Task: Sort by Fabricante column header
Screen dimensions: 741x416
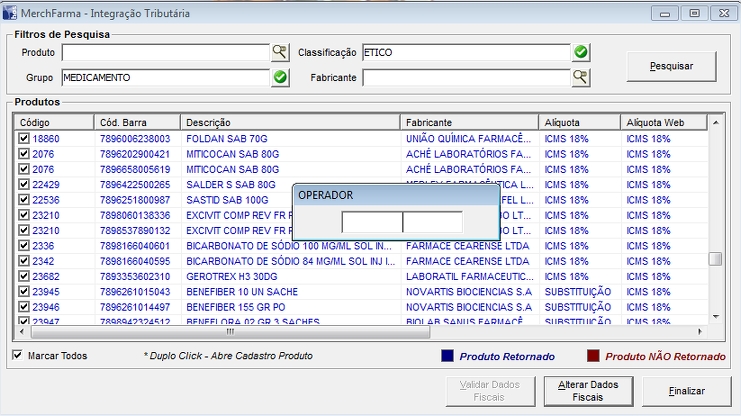Action: point(469,122)
